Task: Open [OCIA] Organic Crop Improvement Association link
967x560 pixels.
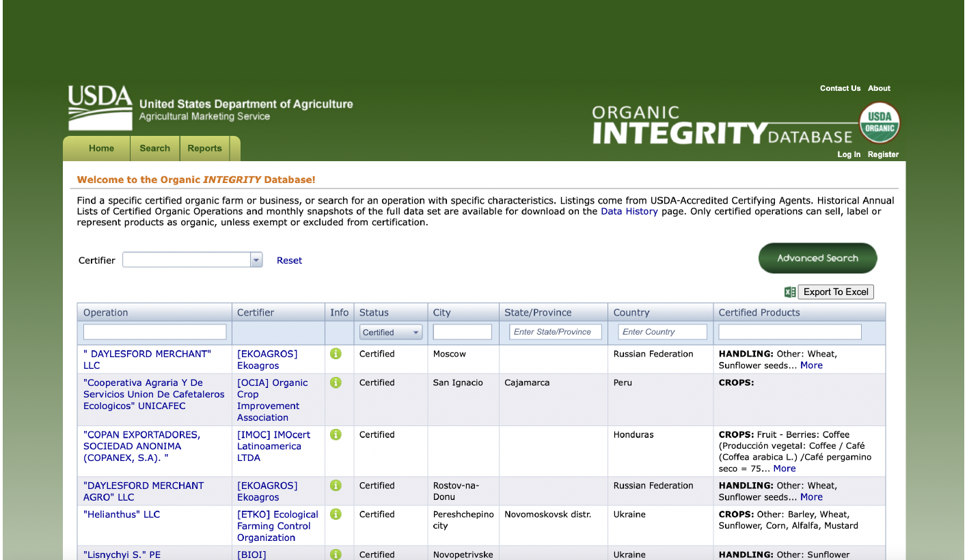Action: tap(273, 400)
